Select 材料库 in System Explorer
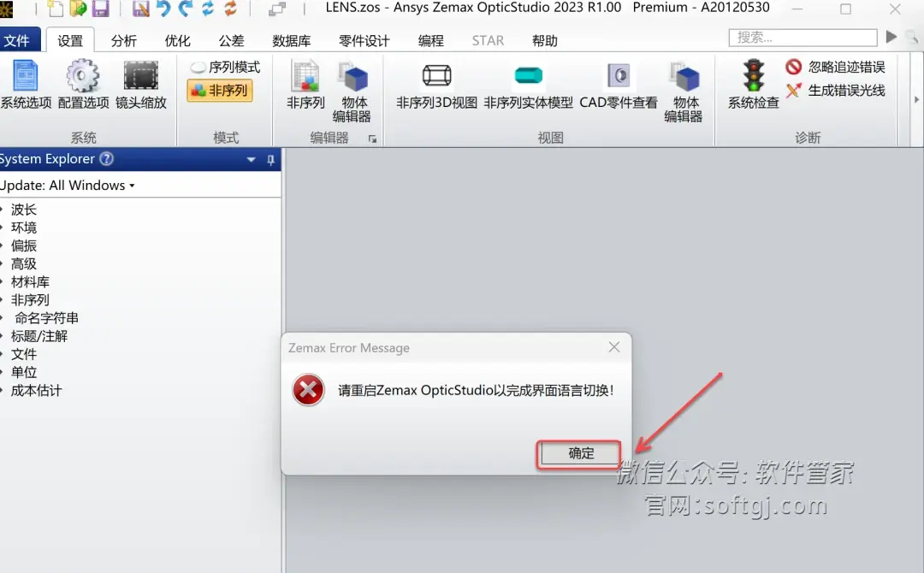The image size is (924, 573). (x=30, y=282)
